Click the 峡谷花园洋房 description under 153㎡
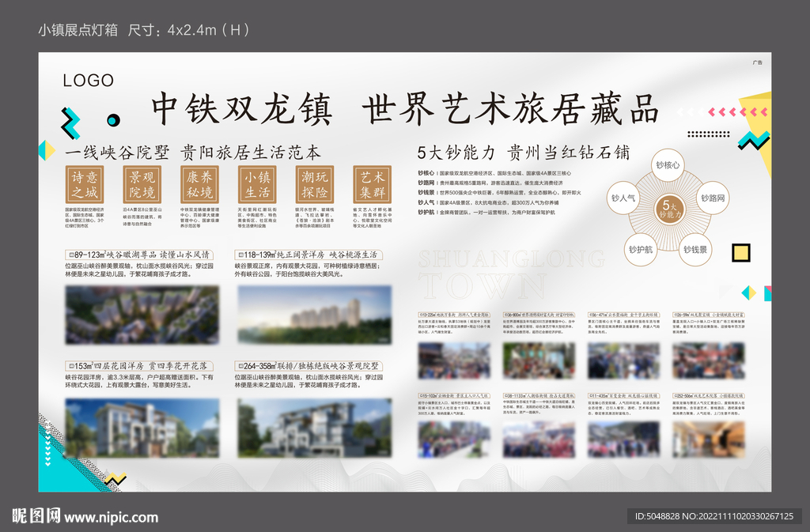Image resolution: width=810 pixels, height=532 pixels. pyautogui.click(x=139, y=381)
